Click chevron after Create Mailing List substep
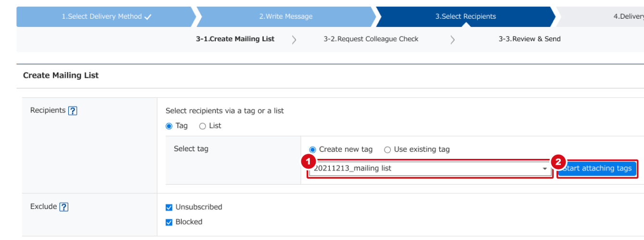644x240 pixels. pyautogui.click(x=294, y=40)
